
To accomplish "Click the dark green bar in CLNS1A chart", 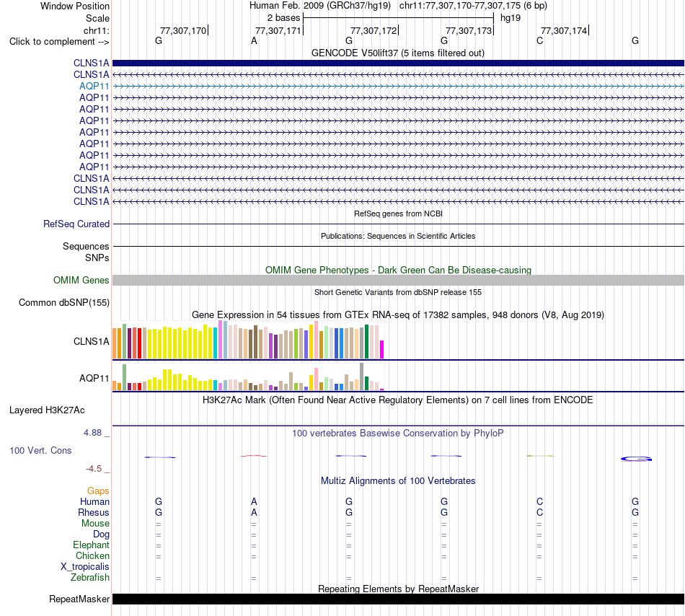I will [366, 342].
